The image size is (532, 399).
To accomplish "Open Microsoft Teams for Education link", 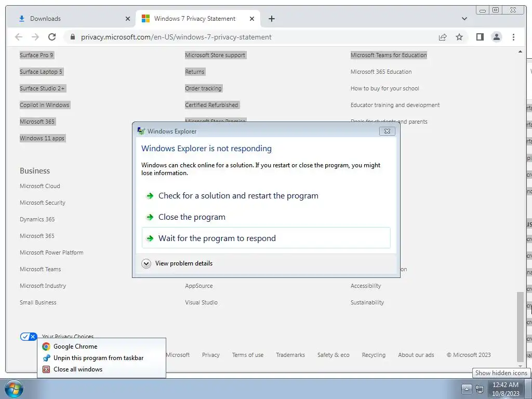I will [x=389, y=55].
